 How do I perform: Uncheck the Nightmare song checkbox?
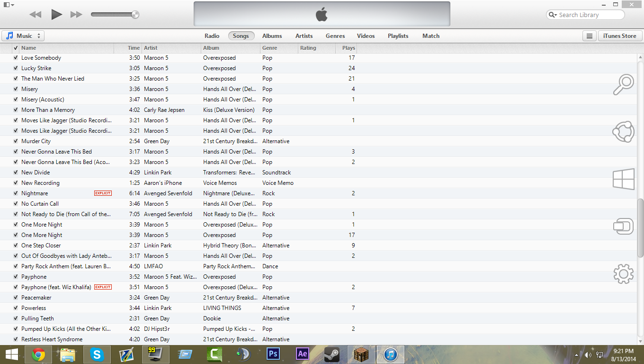[x=16, y=193]
